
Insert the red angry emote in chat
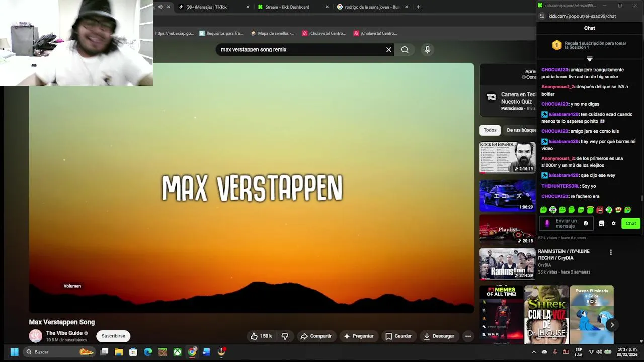tap(599, 210)
